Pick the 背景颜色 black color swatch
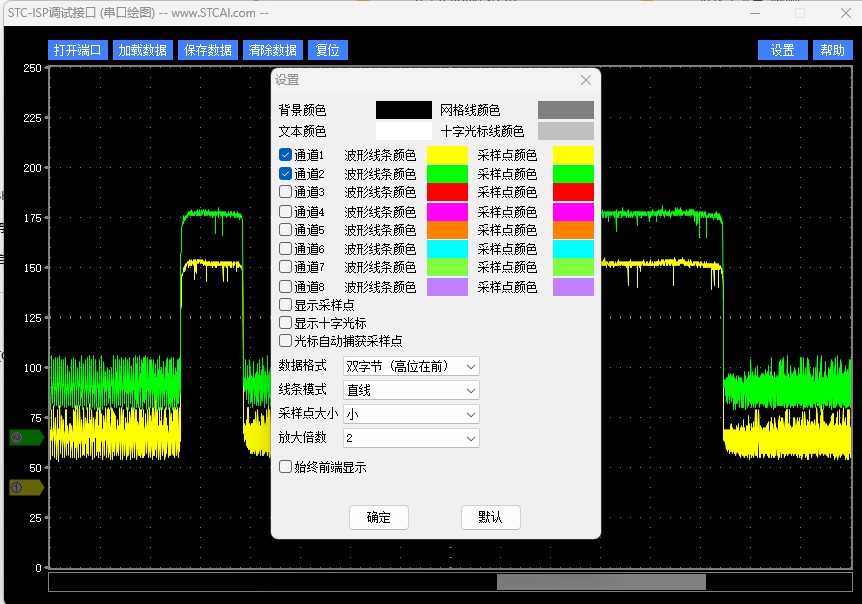Image resolution: width=862 pixels, height=604 pixels. [x=404, y=110]
